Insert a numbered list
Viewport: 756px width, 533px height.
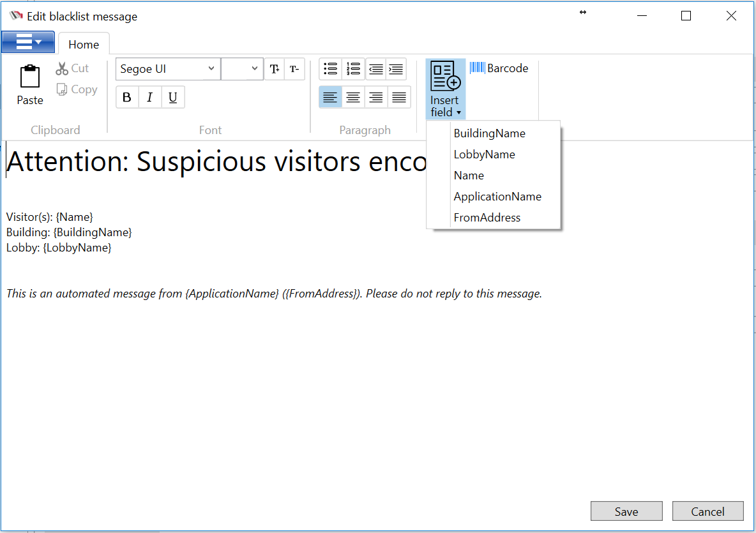353,69
